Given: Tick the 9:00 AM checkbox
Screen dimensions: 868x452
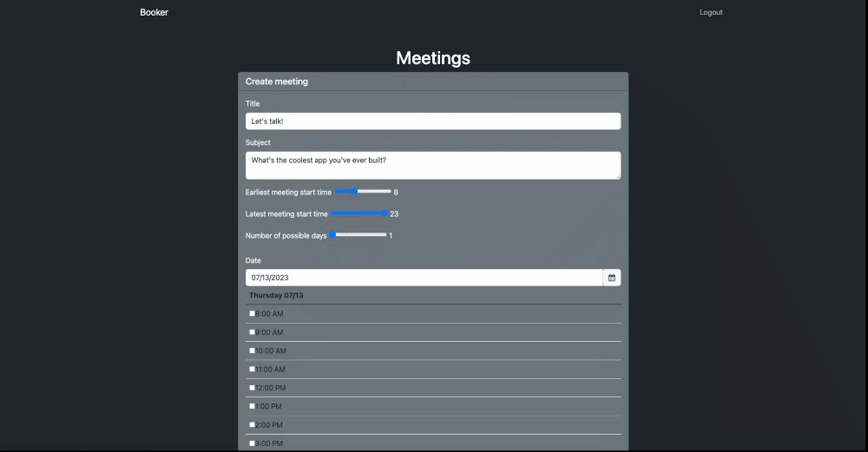Looking at the screenshot, I should pyautogui.click(x=253, y=331).
